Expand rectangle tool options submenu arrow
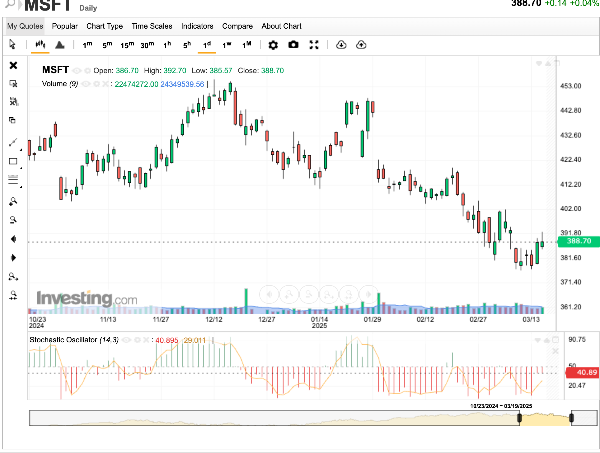 tap(21, 168)
